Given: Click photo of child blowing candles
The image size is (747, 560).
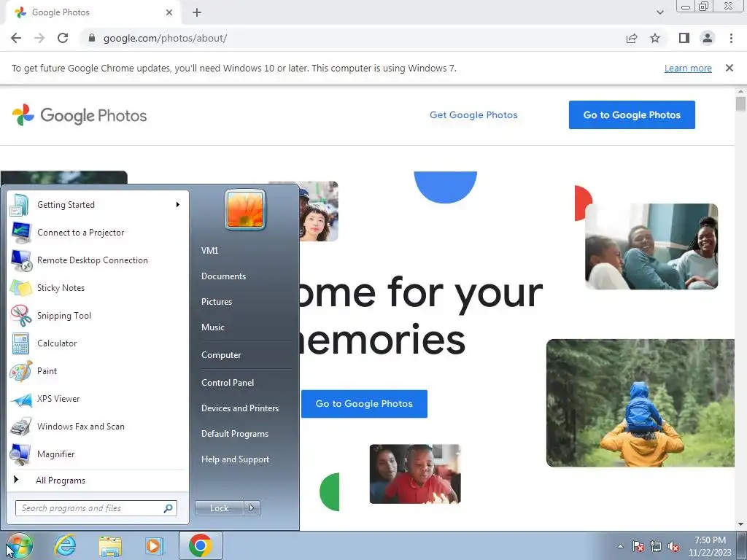Looking at the screenshot, I should 415,474.
